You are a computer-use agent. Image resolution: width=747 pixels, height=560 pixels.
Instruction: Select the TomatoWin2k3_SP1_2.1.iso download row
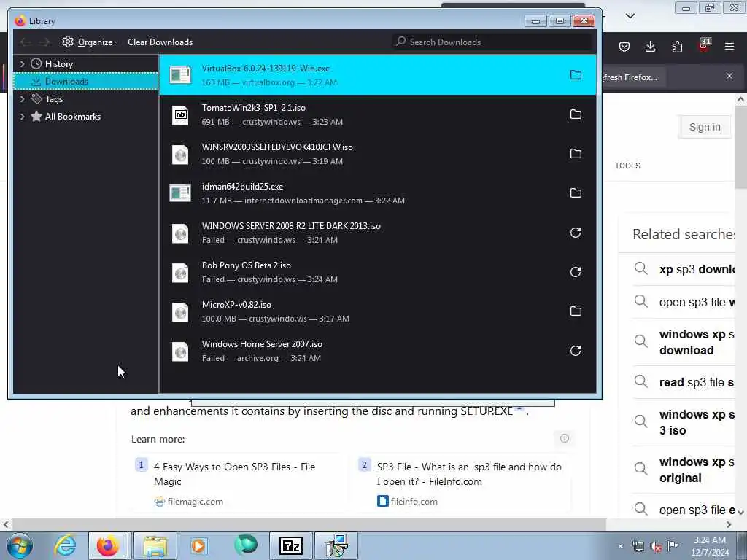[x=377, y=114]
